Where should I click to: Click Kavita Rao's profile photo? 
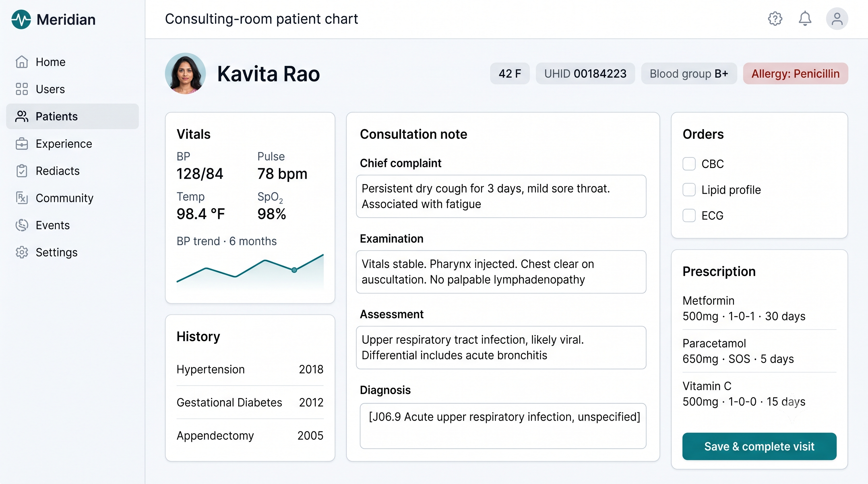185,73
